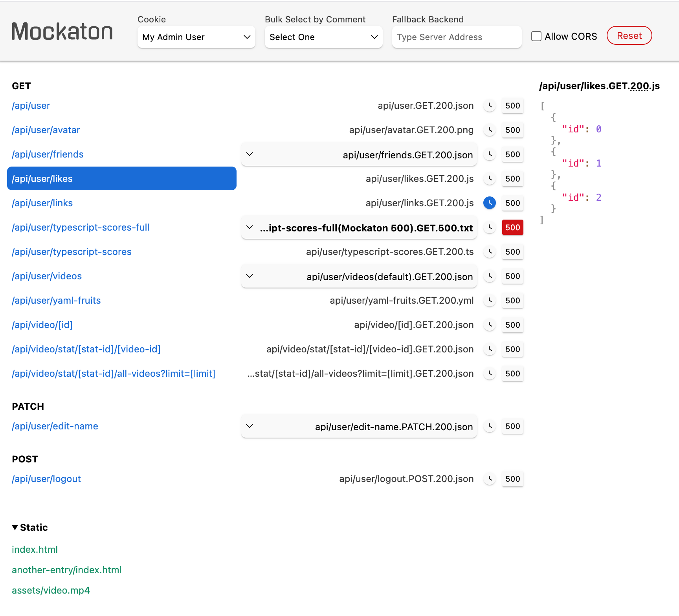This screenshot has width=679, height=616.
Task: Click the Mockaton logo
Action: 62,31
